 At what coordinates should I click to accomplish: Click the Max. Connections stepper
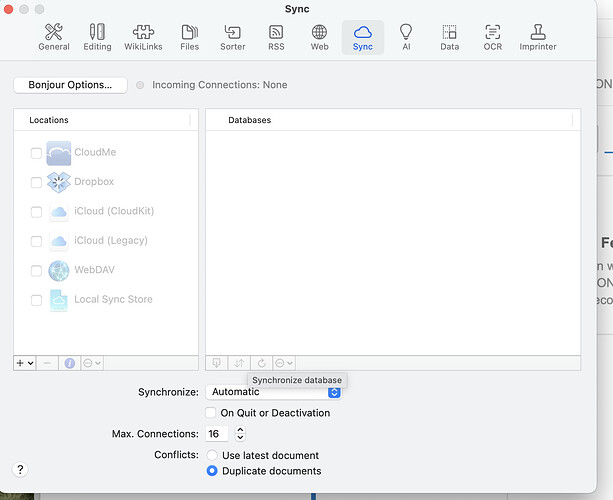click(239, 434)
